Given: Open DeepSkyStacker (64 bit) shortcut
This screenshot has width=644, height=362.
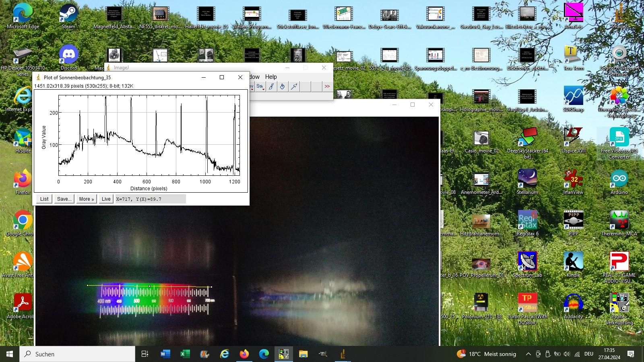Looking at the screenshot, I should point(527,143).
